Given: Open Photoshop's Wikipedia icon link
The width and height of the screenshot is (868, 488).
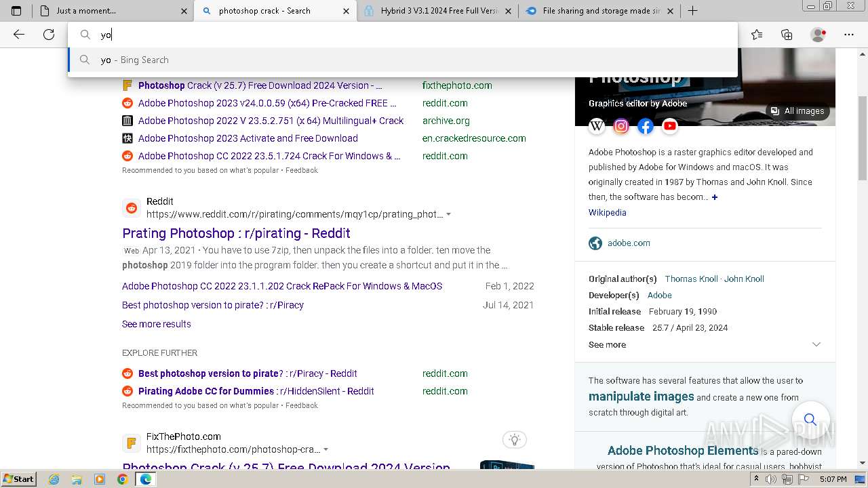Looking at the screenshot, I should click(x=597, y=126).
